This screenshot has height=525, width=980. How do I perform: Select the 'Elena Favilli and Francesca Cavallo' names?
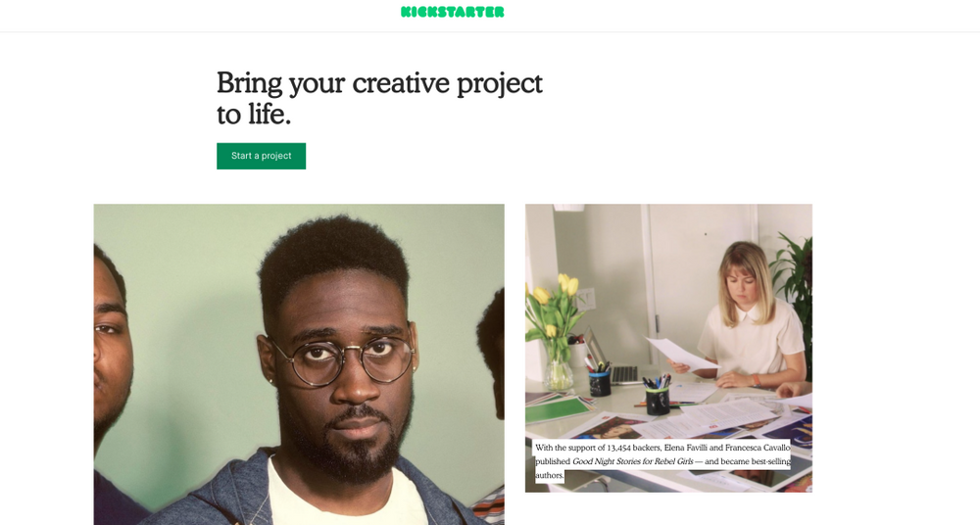pyautogui.click(x=727, y=449)
